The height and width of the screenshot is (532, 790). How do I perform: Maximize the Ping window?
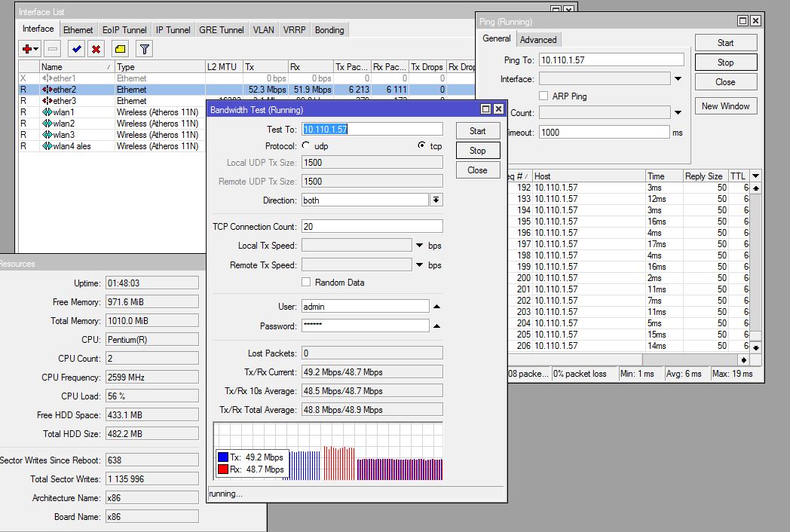tap(743, 20)
